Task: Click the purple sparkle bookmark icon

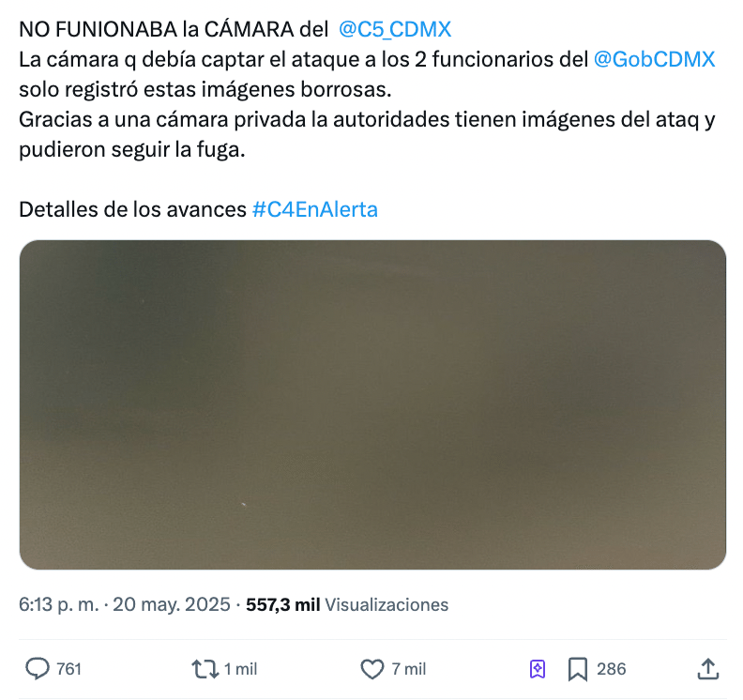Action: coord(538,669)
